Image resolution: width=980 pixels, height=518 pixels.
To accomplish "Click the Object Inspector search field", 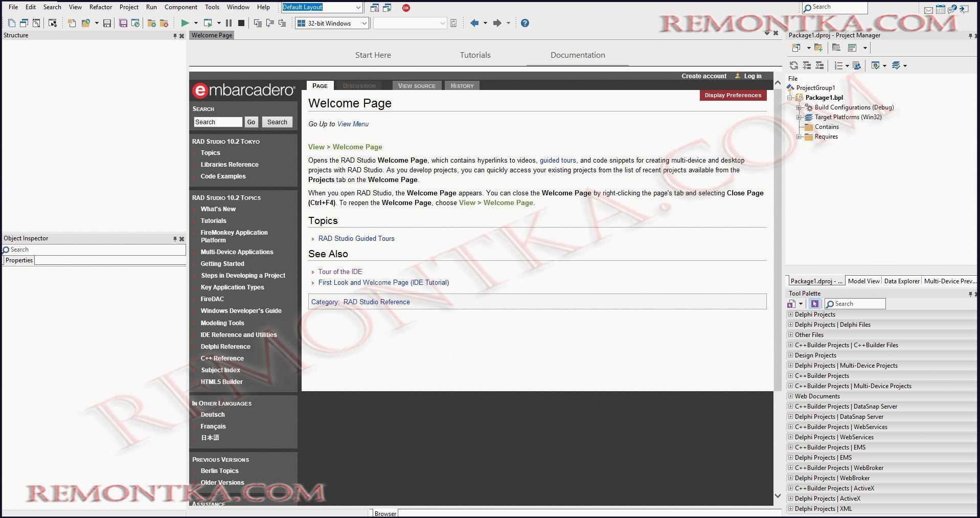I will (x=94, y=250).
